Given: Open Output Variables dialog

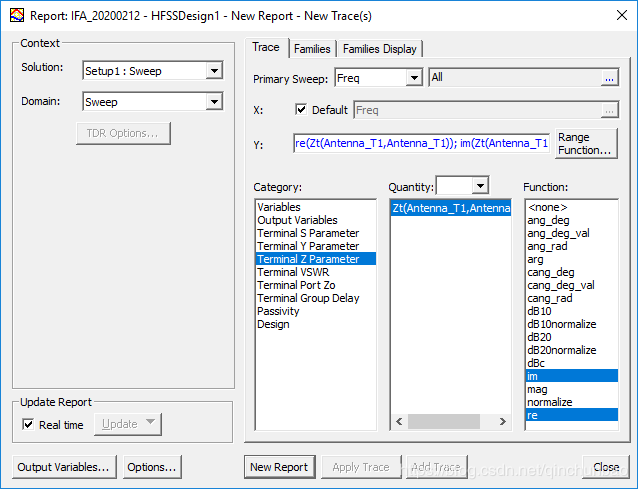Looking at the screenshot, I should (x=64, y=467).
